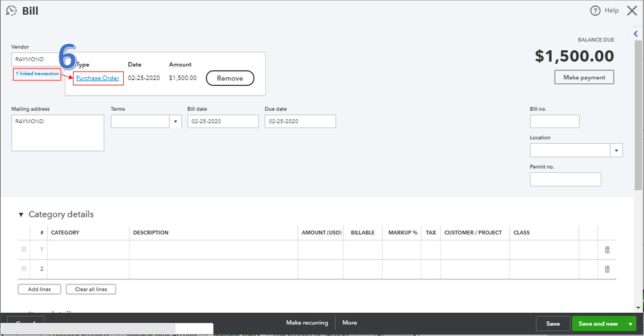Click the Permit no. input field
This screenshot has width=644, height=336.
(x=565, y=179)
